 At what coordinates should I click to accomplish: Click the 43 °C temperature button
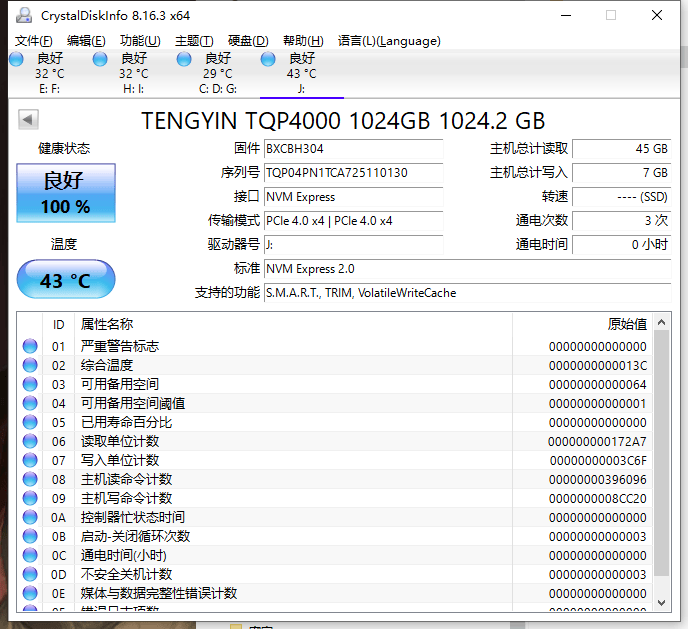tap(66, 279)
